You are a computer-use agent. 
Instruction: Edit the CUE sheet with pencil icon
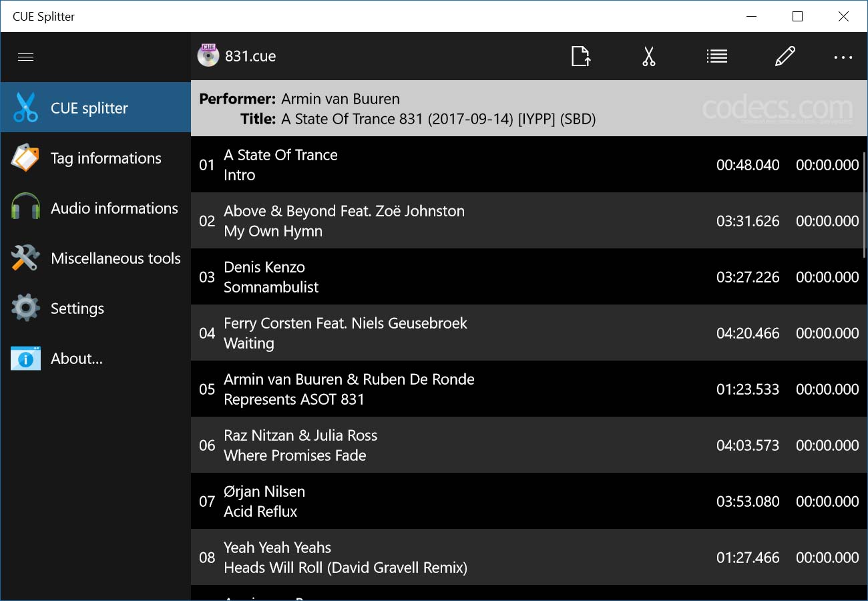[785, 56]
